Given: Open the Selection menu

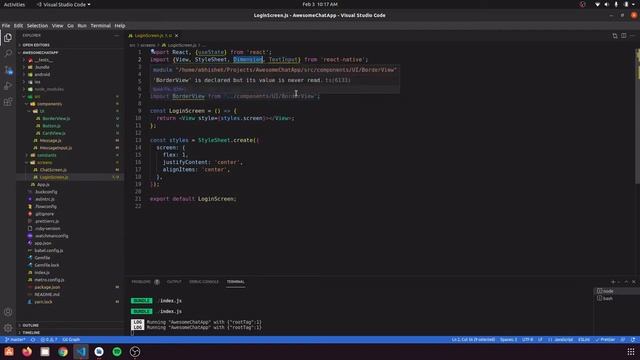Looking at the screenshot, I should point(37,25).
